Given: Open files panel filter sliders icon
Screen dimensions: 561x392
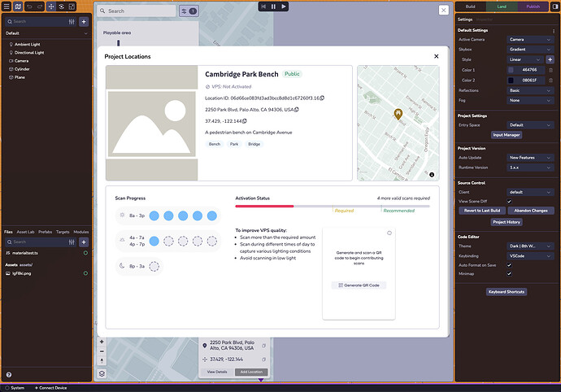Looking at the screenshot, I should pos(72,242).
